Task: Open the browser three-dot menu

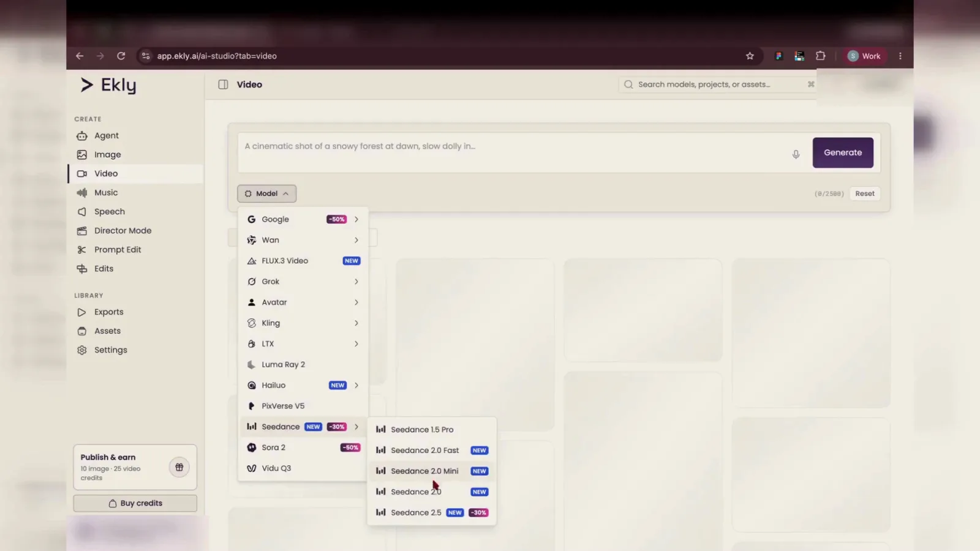Action: 900,56
